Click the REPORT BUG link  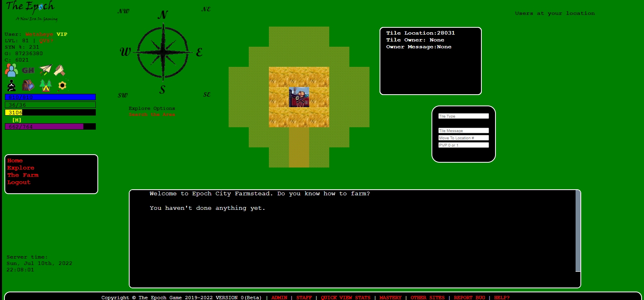coord(469,298)
